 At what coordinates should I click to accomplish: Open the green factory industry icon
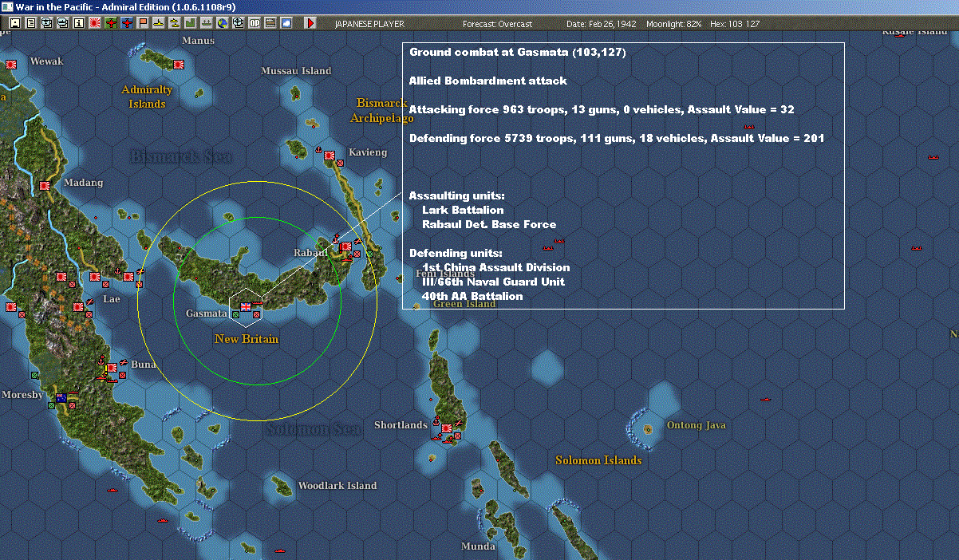(x=190, y=23)
